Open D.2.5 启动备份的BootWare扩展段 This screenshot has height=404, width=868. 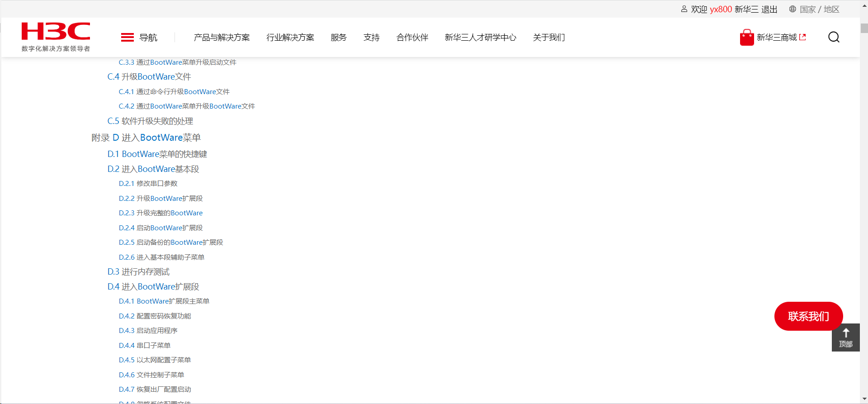click(x=171, y=242)
